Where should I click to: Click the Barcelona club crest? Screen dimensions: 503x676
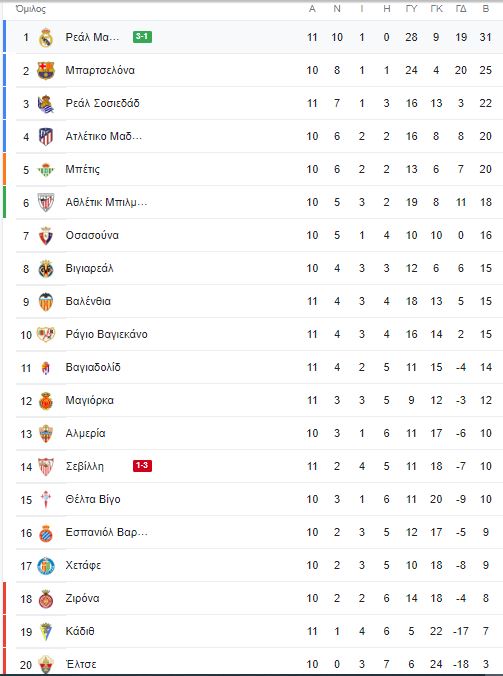46,70
